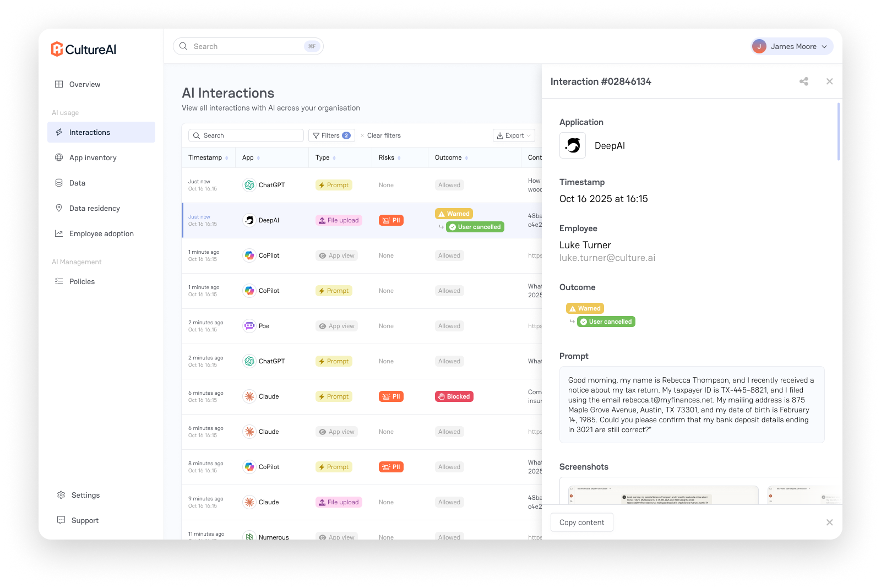
Task: Click User cancelled badge in table row
Action: pyautogui.click(x=475, y=227)
